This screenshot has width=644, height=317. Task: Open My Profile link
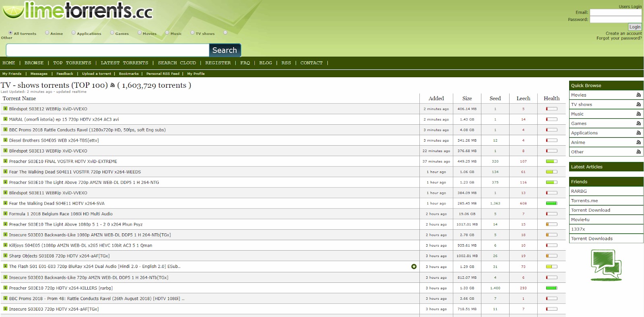(x=196, y=74)
